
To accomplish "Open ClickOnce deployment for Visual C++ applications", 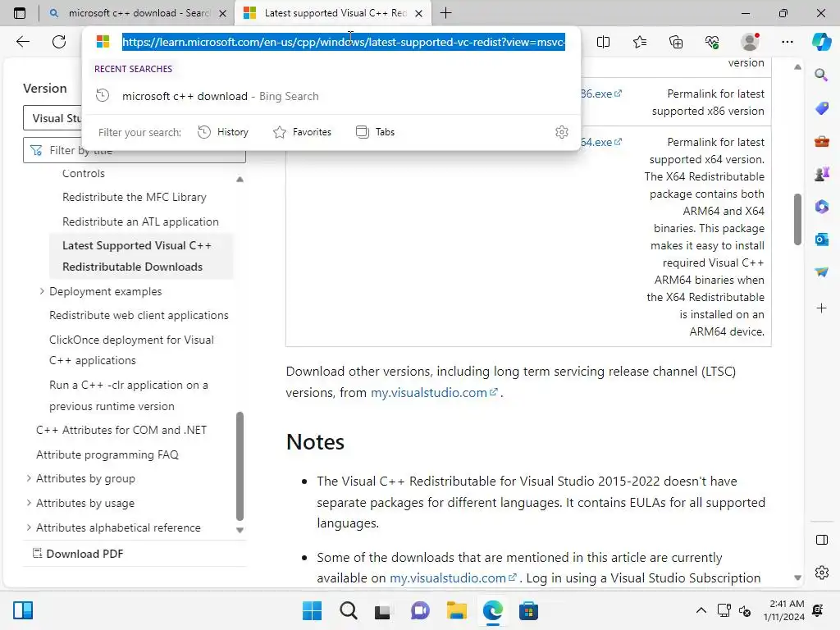I will (131, 349).
